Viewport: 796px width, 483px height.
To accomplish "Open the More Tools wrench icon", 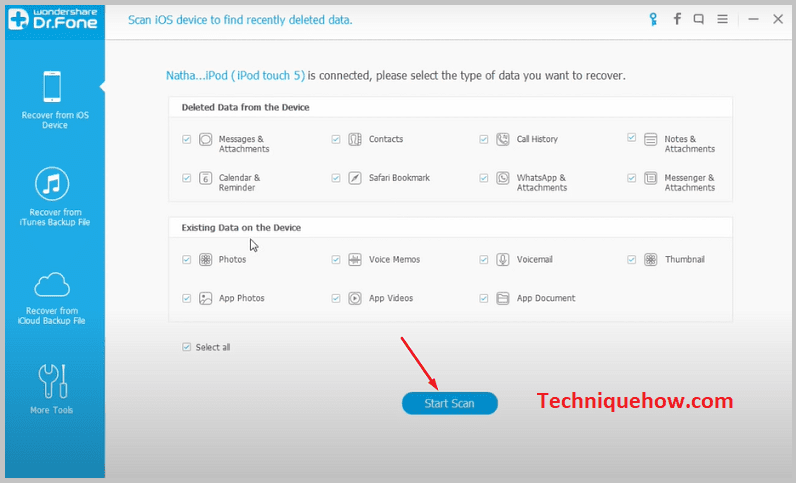I will point(52,381).
